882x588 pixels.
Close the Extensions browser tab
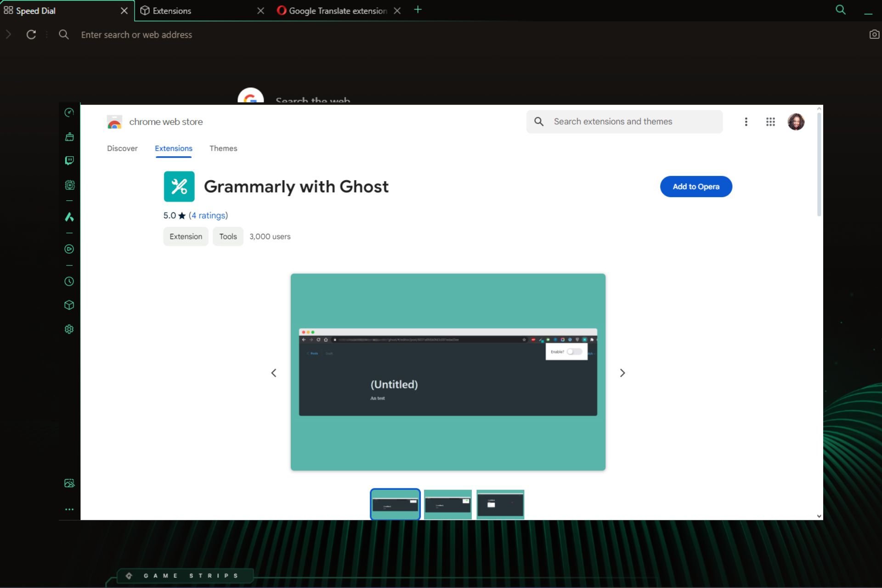point(260,11)
